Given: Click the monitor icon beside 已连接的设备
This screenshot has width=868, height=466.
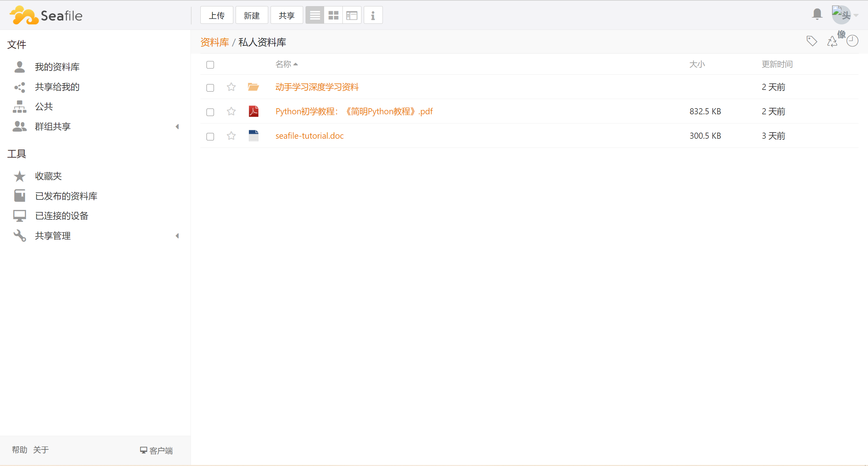Looking at the screenshot, I should click(20, 216).
